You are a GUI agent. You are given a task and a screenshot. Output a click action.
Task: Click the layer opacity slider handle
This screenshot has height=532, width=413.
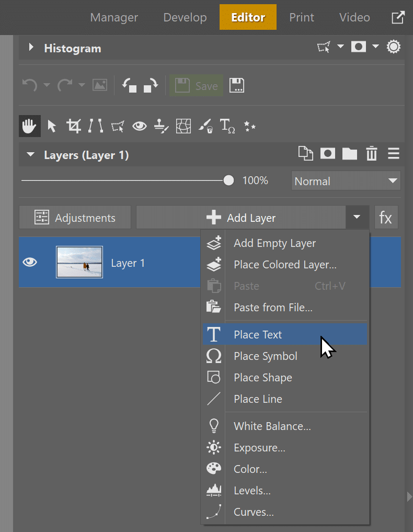pos(228,180)
